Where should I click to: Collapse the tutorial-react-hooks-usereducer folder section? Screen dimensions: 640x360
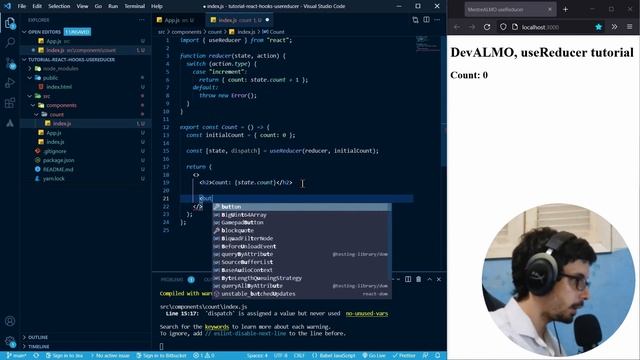[x=24, y=60]
